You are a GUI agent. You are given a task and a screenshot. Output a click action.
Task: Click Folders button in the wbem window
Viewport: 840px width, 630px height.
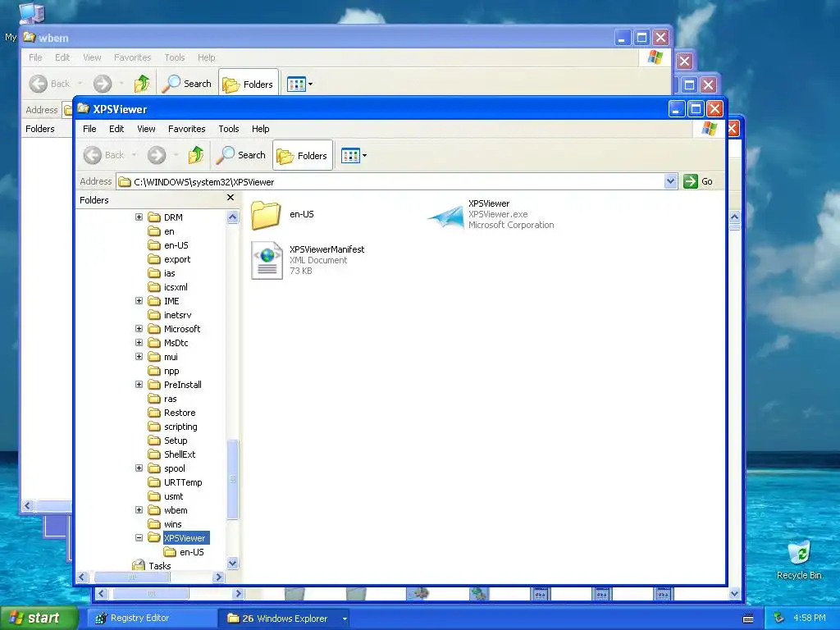tap(249, 84)
